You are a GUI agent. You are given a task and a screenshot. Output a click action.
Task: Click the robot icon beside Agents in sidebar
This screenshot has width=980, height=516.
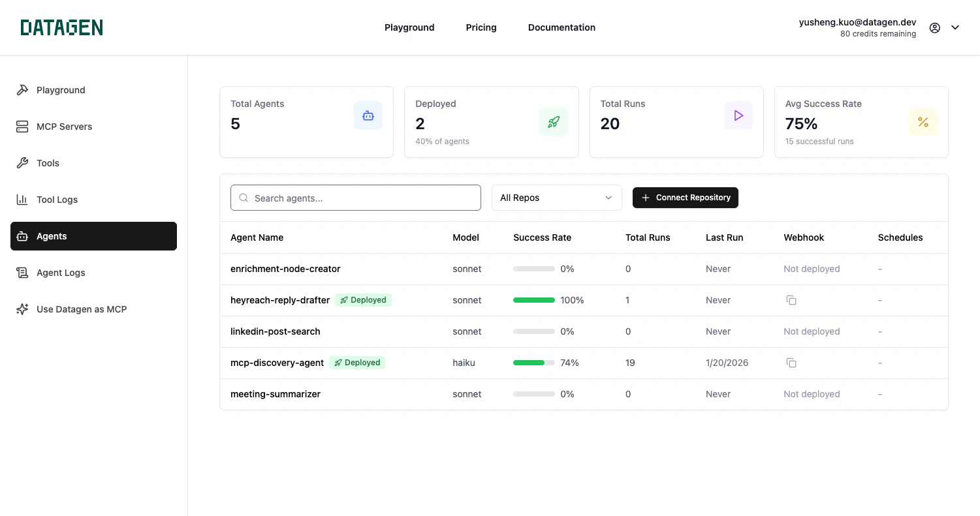click(22, 236)
